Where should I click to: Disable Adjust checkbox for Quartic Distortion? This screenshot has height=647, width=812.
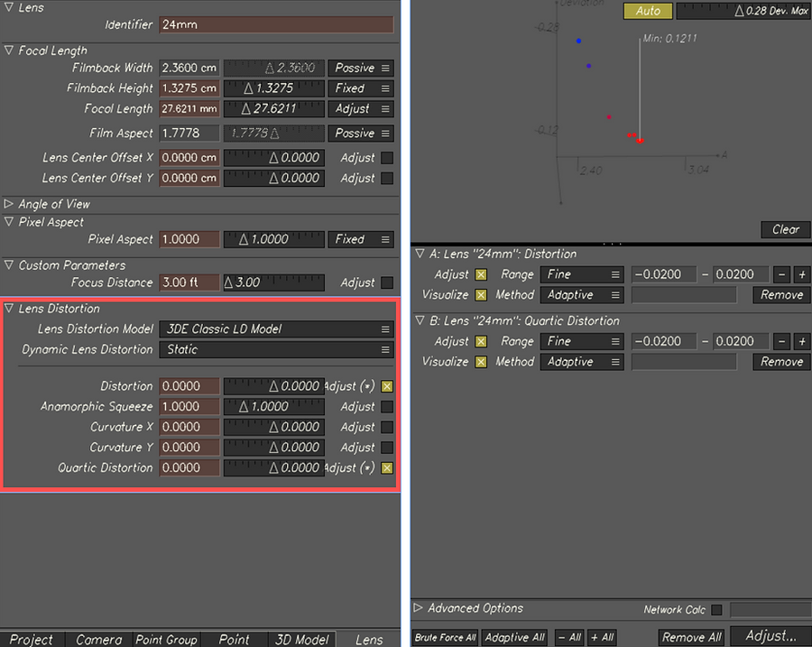point(387,467)
